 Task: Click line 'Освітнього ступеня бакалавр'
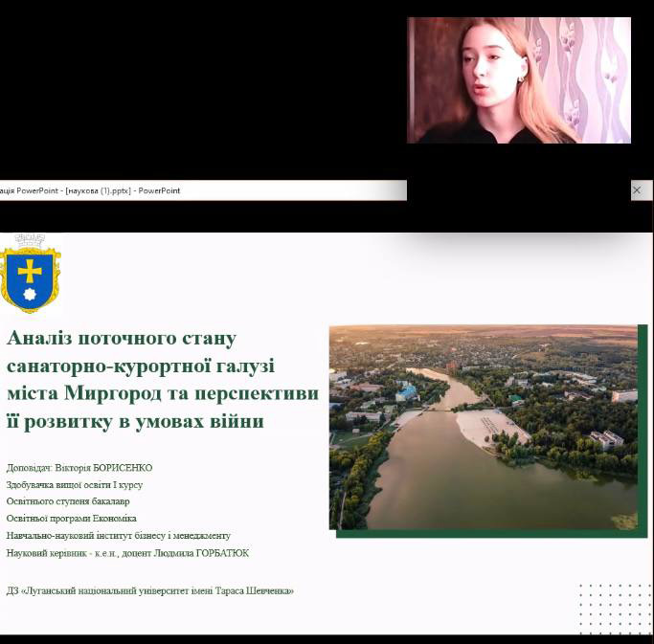pos(68,501)
